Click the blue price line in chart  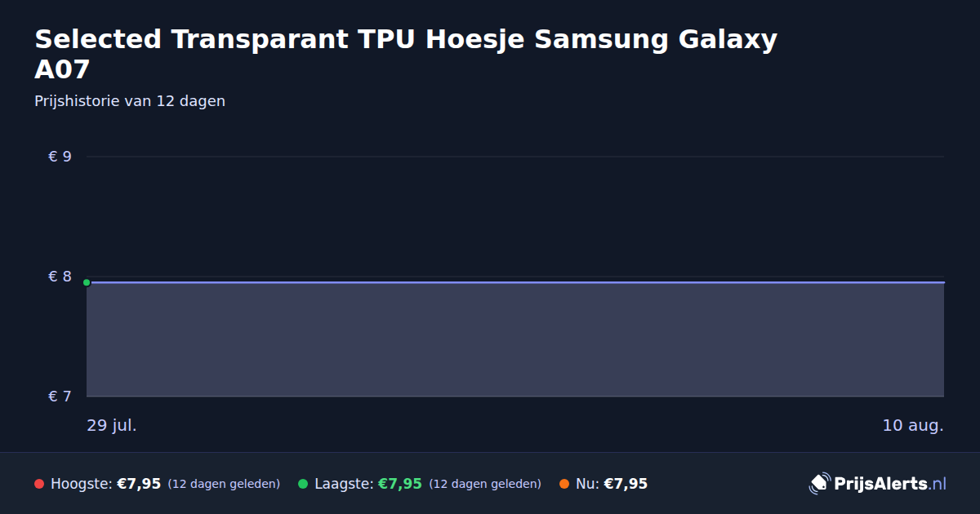tap(515, 282)
